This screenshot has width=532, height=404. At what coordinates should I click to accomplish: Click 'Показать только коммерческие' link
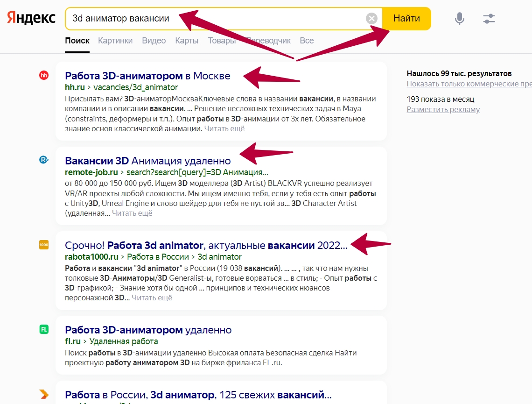pyautogui.click(x=469, y=84)
